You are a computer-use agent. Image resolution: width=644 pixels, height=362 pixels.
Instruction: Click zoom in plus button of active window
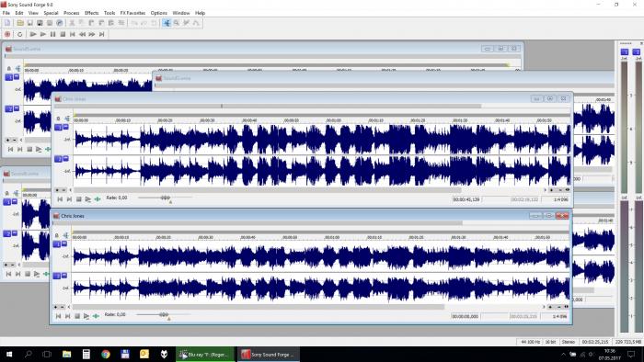[x=55, y=307]
